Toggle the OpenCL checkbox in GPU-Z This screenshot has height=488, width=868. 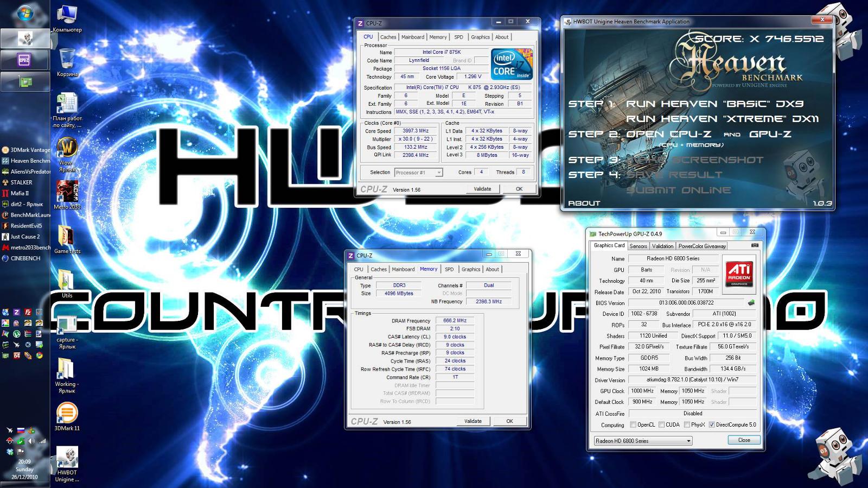[633, 424]
